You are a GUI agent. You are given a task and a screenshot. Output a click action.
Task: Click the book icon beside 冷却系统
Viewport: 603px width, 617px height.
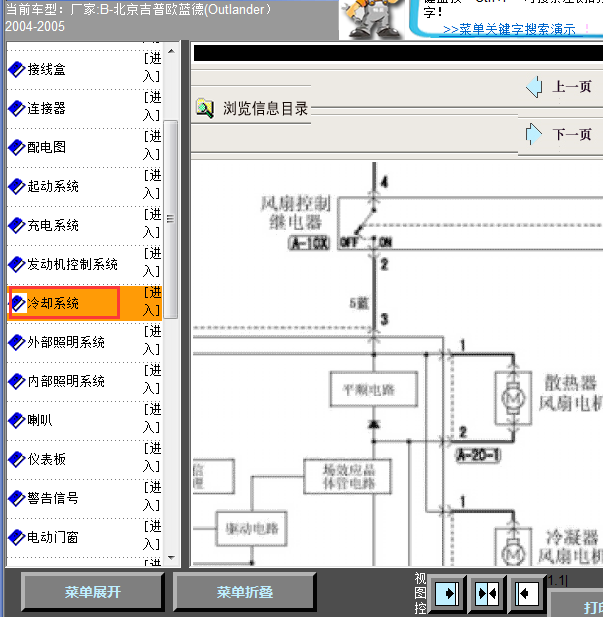pyautogui.click(x=18, y=303)
